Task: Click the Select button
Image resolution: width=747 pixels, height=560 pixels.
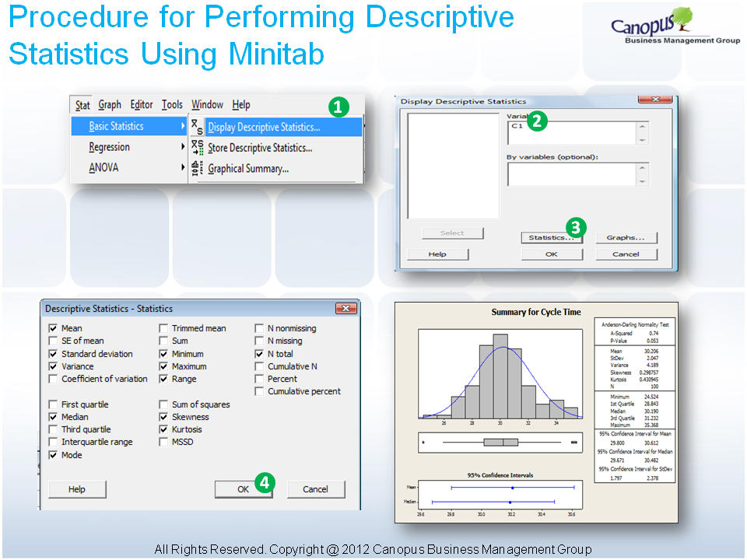Action: (452, 233)
